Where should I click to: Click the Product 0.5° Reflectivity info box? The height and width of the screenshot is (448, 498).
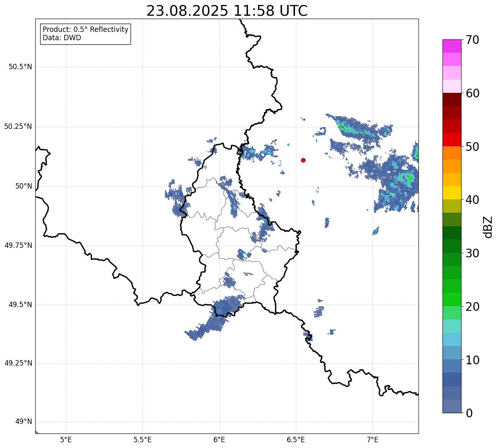coord(85,34)
